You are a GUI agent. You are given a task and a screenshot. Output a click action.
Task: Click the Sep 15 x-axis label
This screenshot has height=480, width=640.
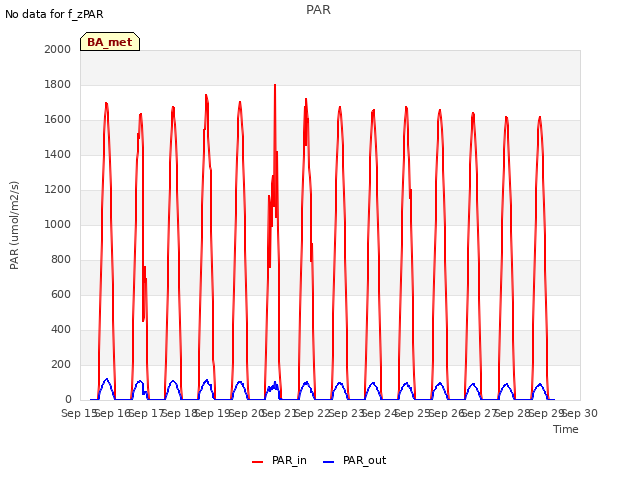click(x=78, y=413)
